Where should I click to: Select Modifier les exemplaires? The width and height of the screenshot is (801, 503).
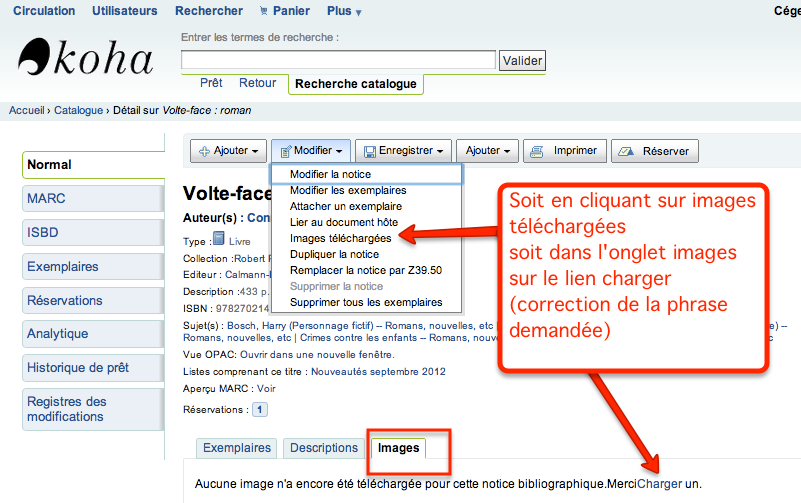tap(348, 190)
